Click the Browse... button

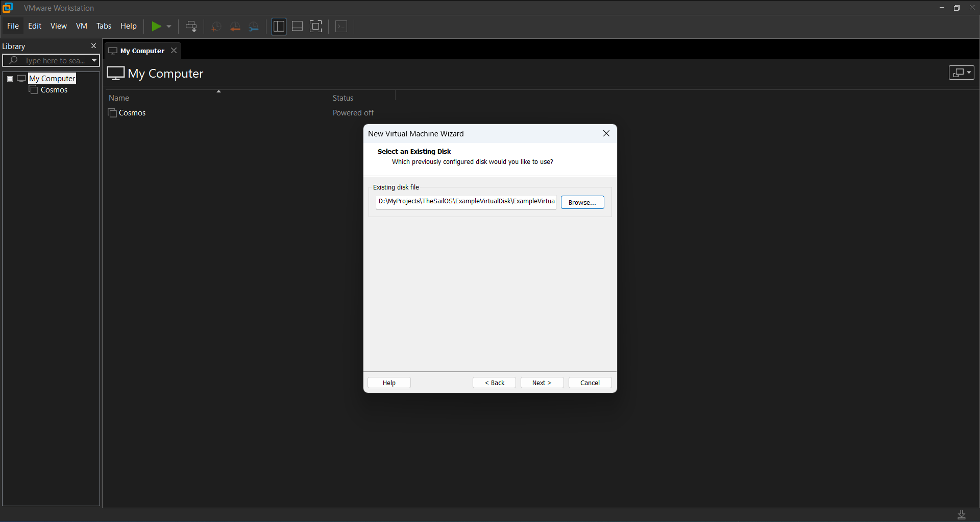coord(582,202)
